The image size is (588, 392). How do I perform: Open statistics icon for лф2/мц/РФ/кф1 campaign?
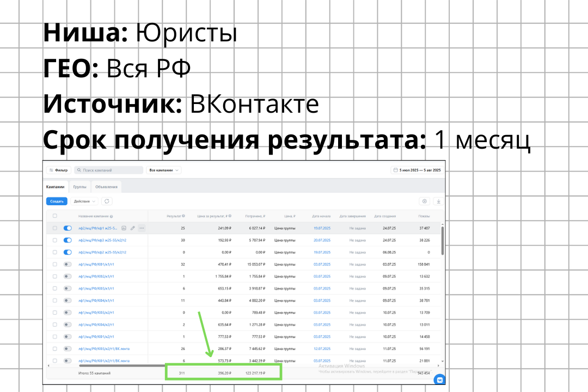(x=124, y=228)
